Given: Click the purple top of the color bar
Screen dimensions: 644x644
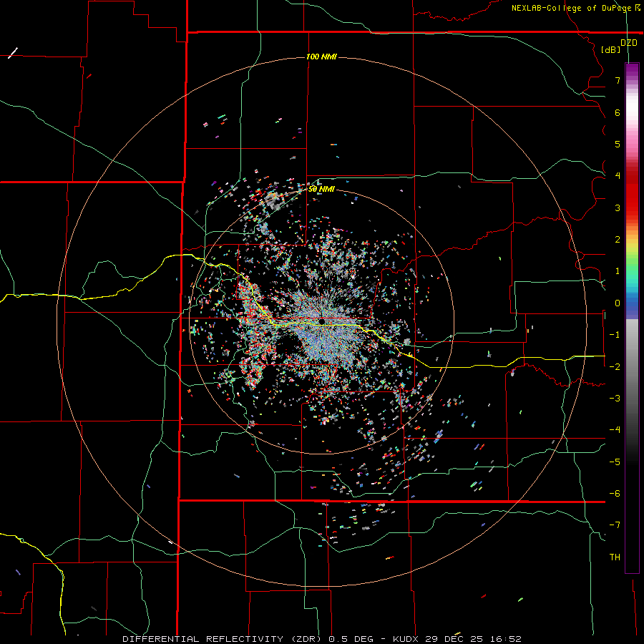Looking at the screenshot, I should point(632,70).
